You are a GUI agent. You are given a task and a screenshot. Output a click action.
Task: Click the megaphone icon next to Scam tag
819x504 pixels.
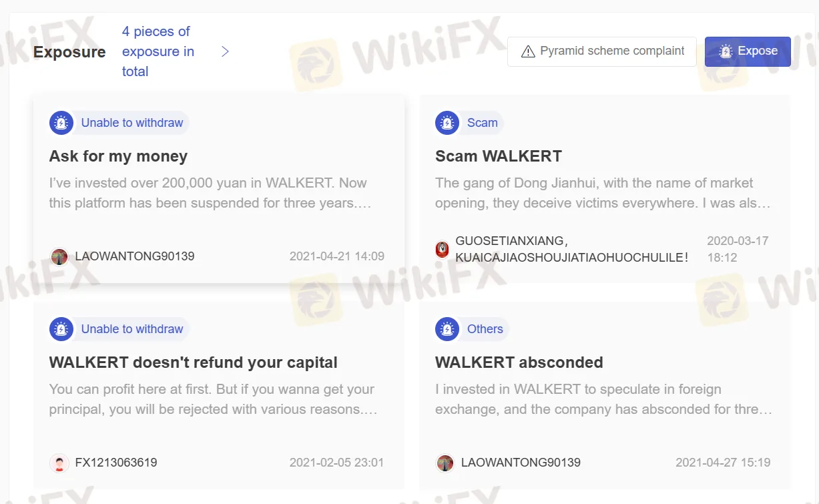pos(447,123)
